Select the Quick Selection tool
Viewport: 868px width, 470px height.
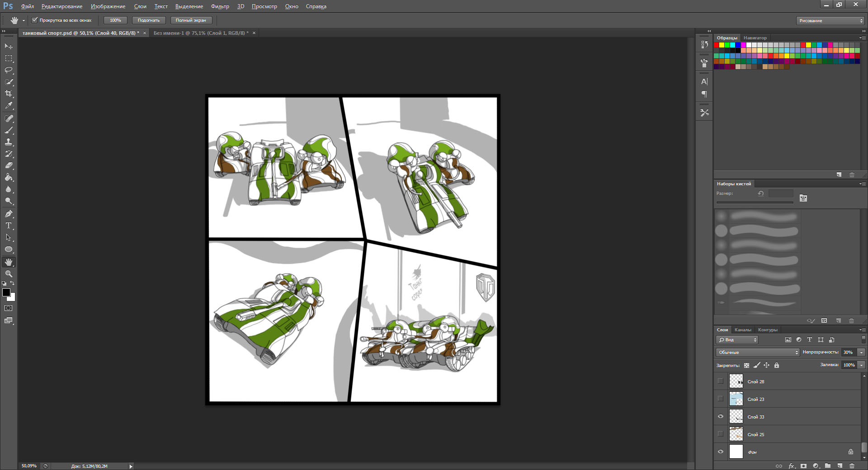[9, 82]
